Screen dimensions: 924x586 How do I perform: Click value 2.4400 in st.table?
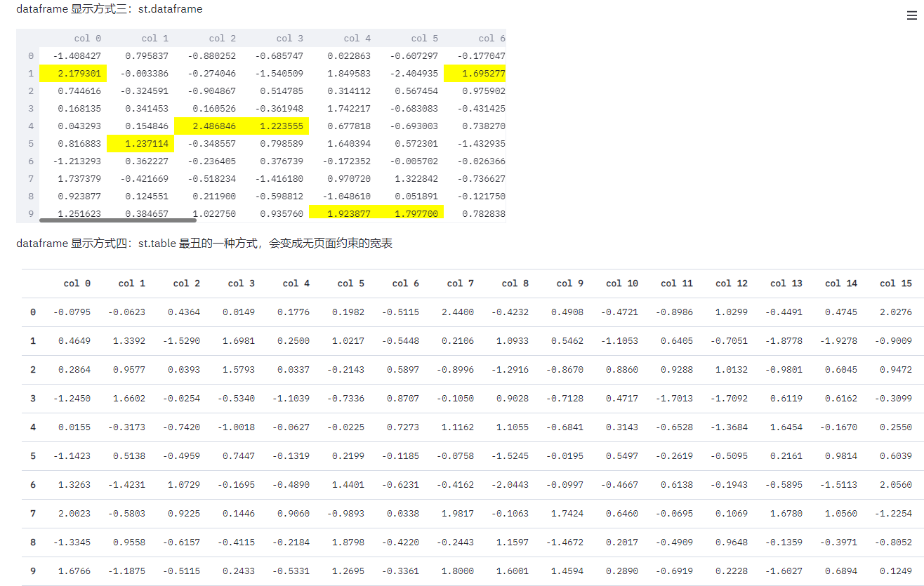(x=457, y=312)
